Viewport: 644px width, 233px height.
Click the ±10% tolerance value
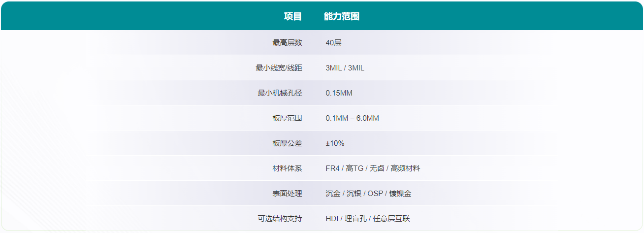(x=335, y=143)
